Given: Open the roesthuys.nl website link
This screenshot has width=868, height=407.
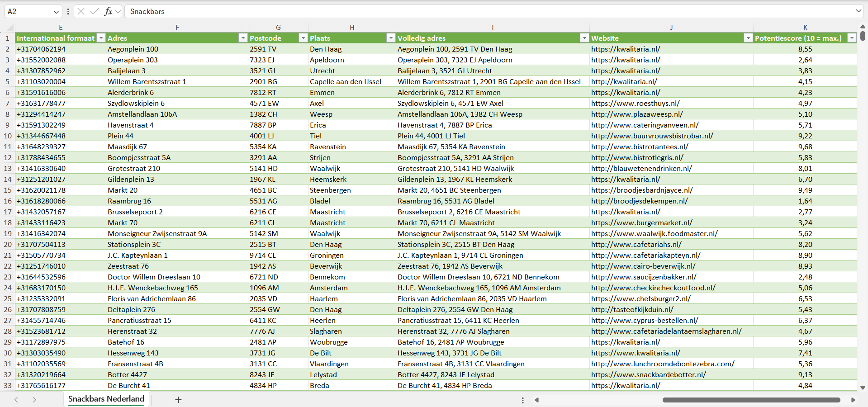Looking at the screenshot, I should pos(635,104).
